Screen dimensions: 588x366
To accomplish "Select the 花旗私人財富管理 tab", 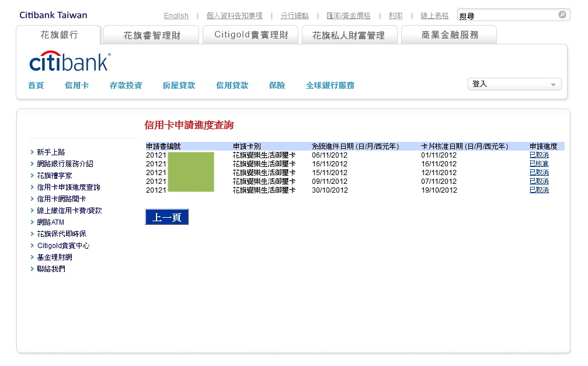I will (349, 35).
